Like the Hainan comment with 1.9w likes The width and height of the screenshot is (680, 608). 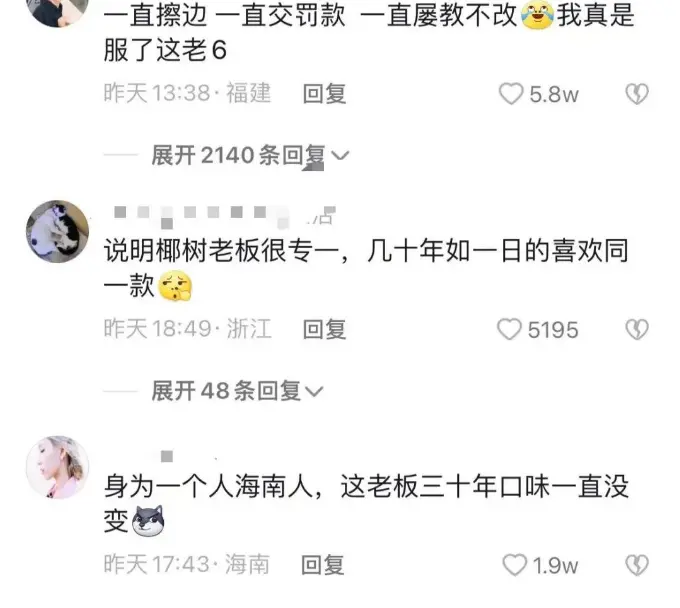pos(514,565)
